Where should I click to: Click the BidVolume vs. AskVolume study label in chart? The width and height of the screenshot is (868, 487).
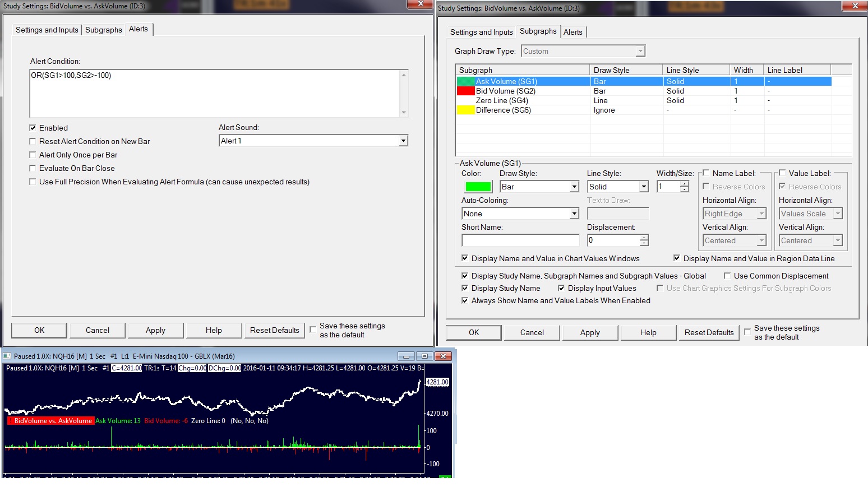click(50, 421)
